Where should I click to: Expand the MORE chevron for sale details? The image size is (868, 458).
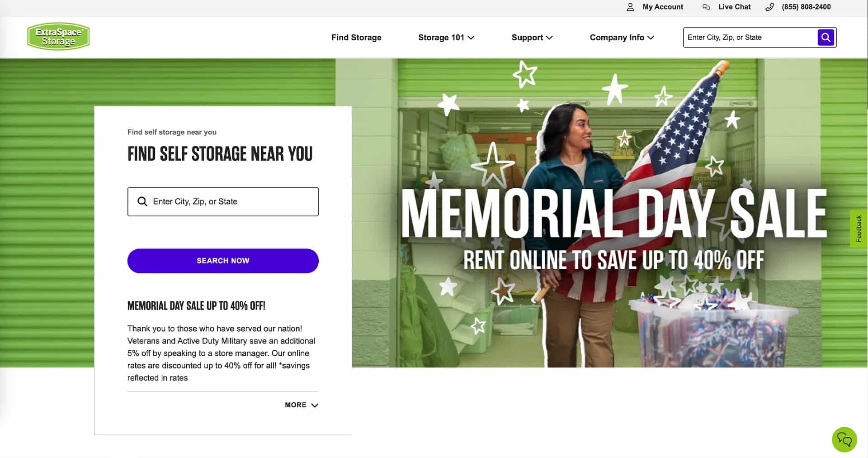coord(302,405)
